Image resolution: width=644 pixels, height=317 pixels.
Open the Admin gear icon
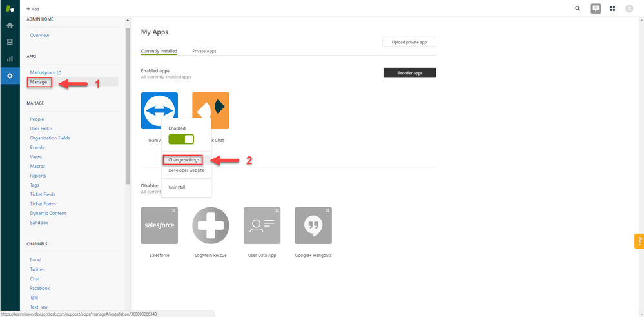[10, 76]
